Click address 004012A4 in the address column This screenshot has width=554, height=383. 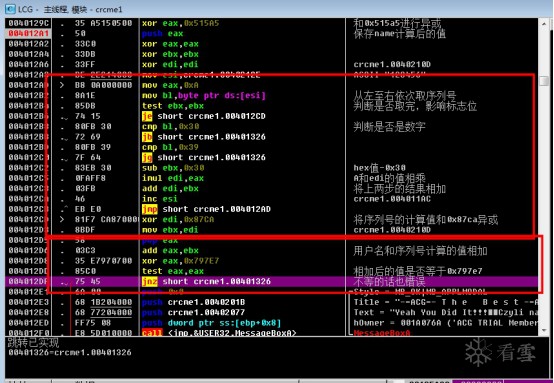tap(28, 54)
